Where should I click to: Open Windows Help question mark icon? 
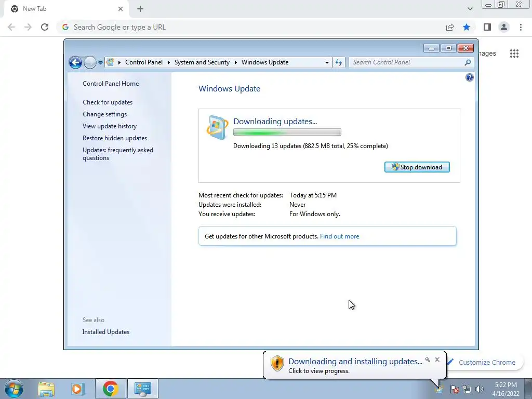point(470,78)
